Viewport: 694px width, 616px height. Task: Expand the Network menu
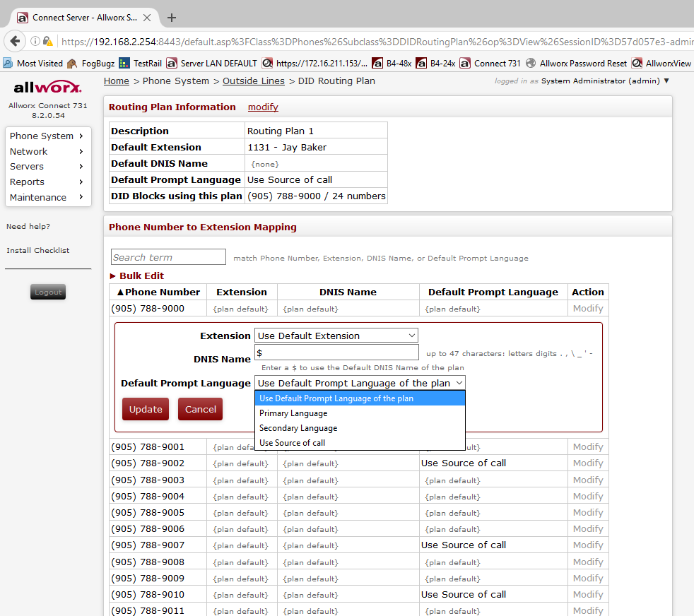(x=48, y=151)
